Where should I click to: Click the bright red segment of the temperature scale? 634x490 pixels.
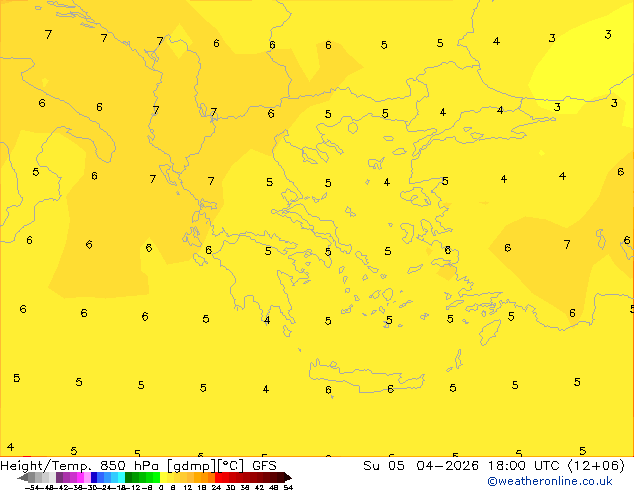[x=218, y=477]
